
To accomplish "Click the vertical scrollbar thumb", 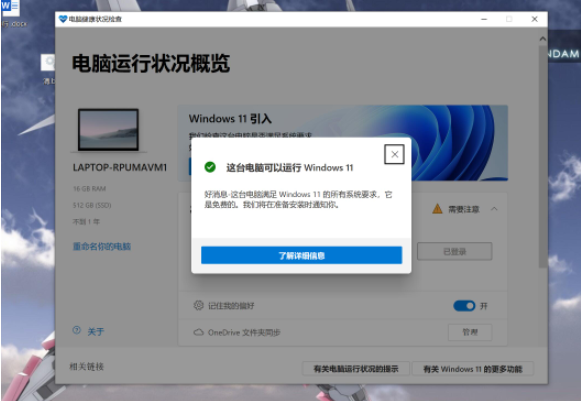I will click(x=542, y=156).
